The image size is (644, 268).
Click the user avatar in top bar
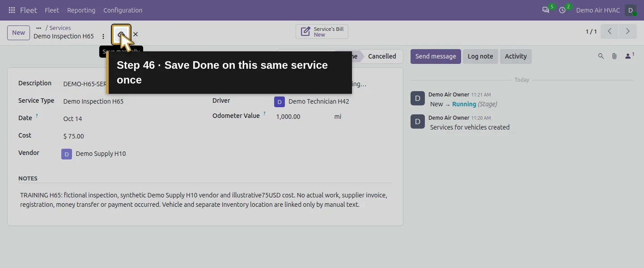[631, 10]
